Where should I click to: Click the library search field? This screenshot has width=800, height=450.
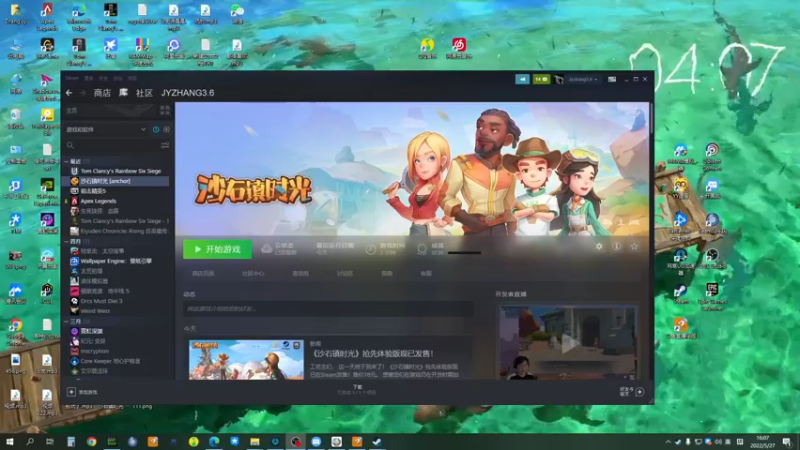112,145
